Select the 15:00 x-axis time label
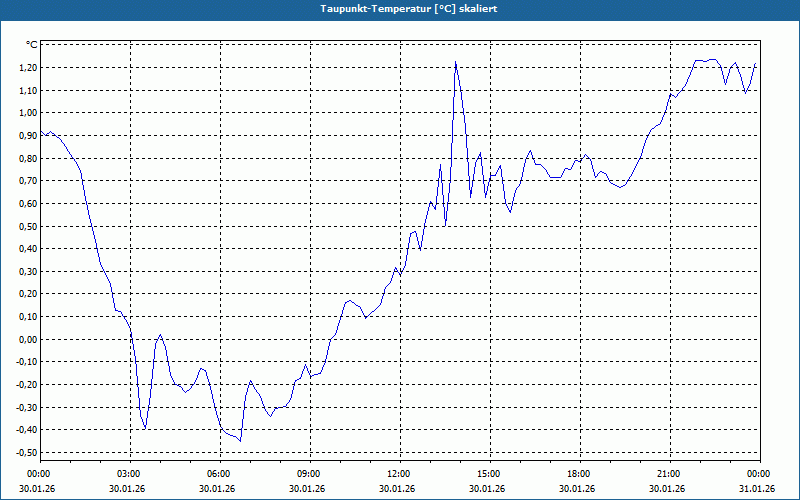 click(488, 473)
